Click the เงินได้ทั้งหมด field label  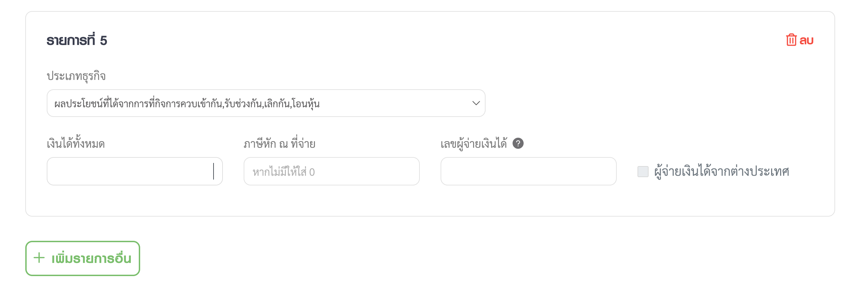(x=76, y=143)
